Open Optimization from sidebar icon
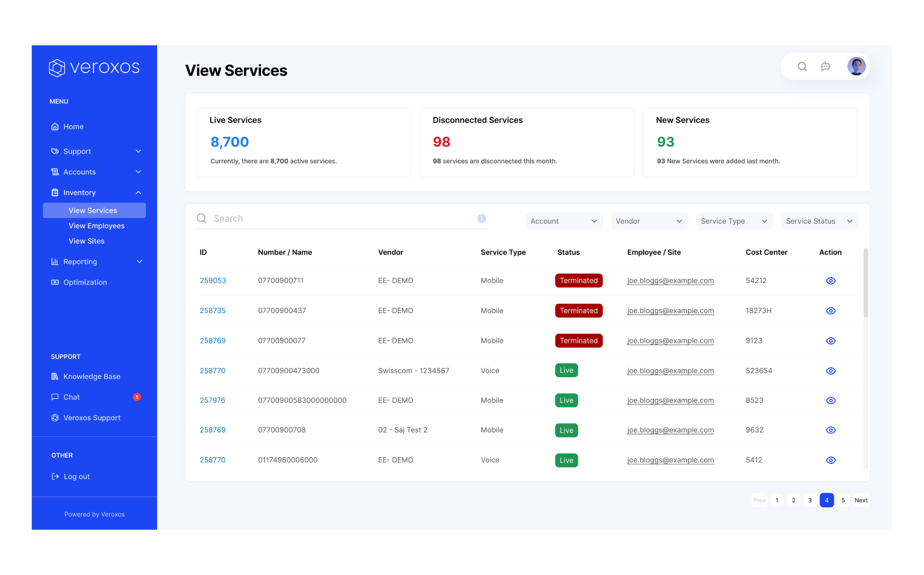924x575 pixels. tap(55, 282)
